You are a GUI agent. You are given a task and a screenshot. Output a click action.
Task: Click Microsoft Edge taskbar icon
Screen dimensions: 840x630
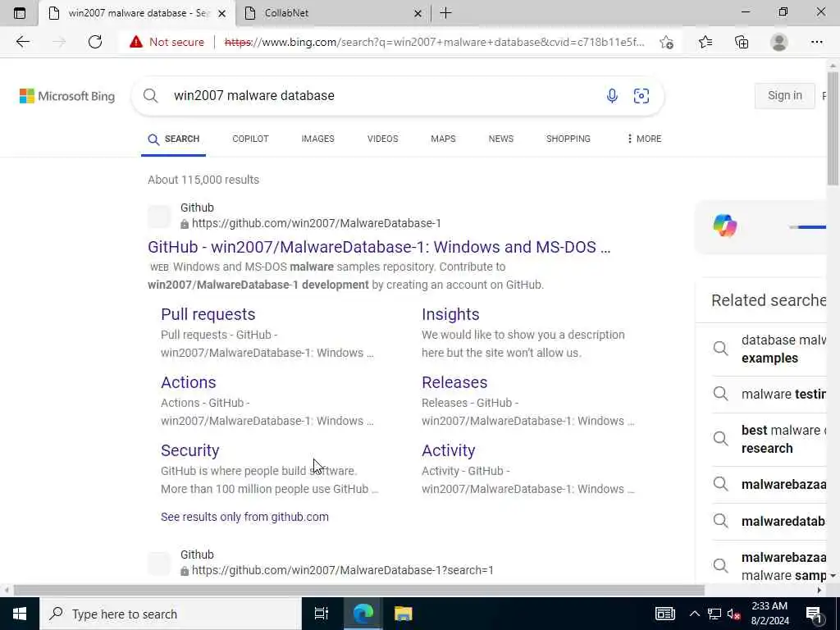coord(363,614)
